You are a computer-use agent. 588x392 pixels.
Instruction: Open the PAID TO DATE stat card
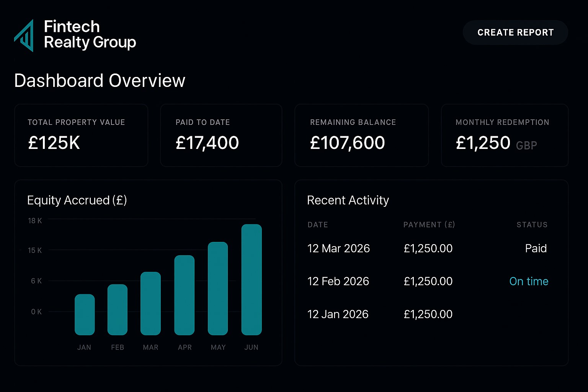tap(221, 135)
